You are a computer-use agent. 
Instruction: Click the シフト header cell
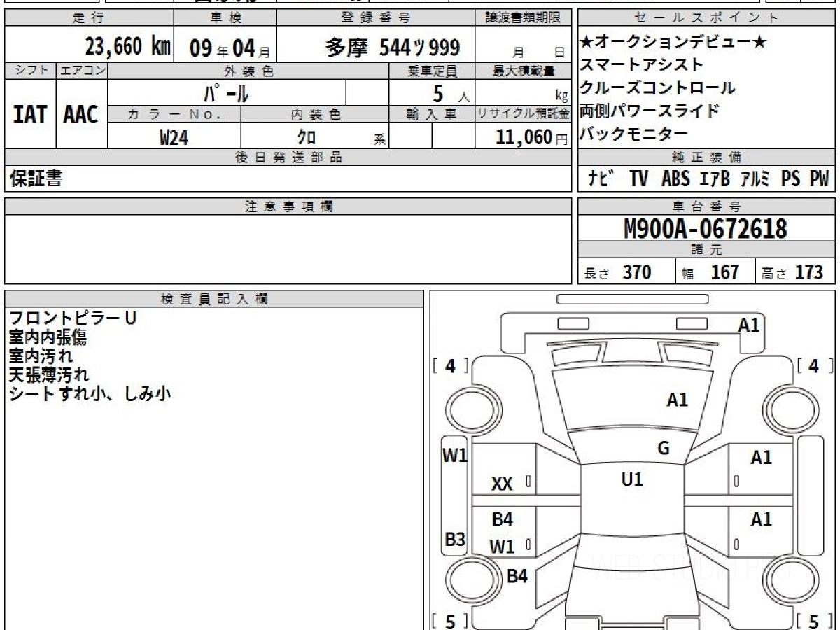click(x=30, y=71)
